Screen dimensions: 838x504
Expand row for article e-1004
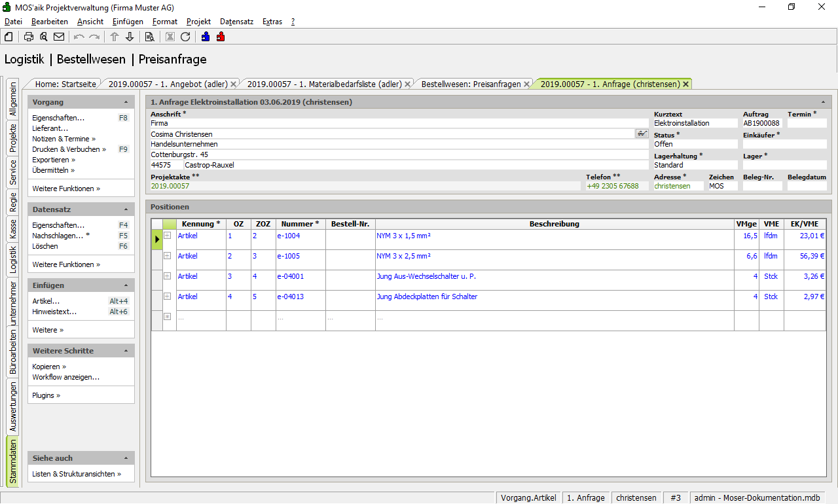click(x=168, y=236)
